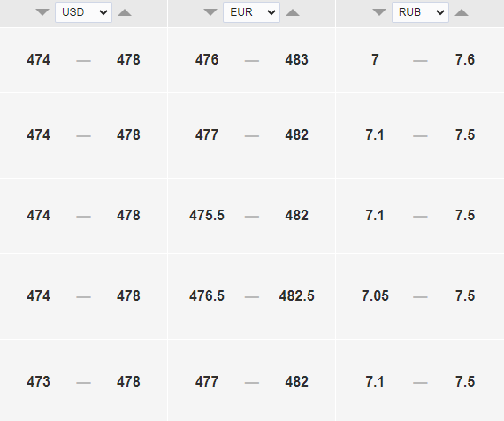Open the USD currency dropdown
This screenshot has height=421, width=504.
click(x=84, y=12)
